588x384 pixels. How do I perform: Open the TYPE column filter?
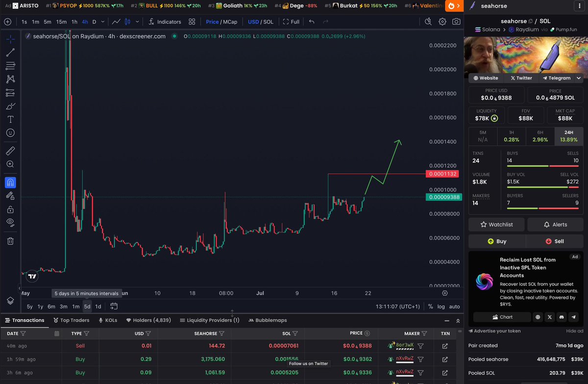pos(86,333)
